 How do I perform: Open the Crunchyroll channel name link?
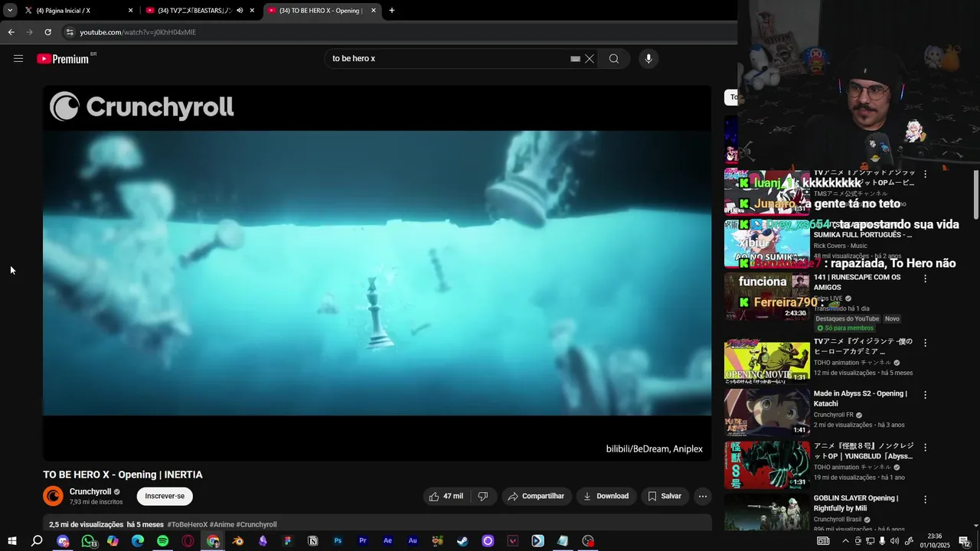pyautogui.click(x=90, y=492)
